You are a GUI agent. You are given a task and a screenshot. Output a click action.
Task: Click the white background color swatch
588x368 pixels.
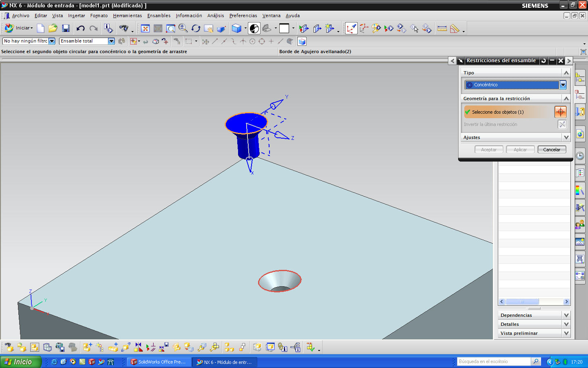tap(284, 28)
